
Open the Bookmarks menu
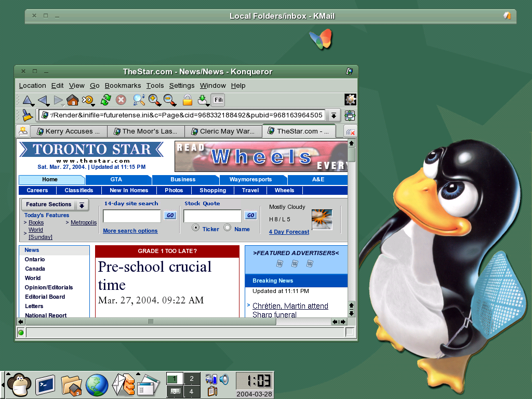(x=123, y=86)
